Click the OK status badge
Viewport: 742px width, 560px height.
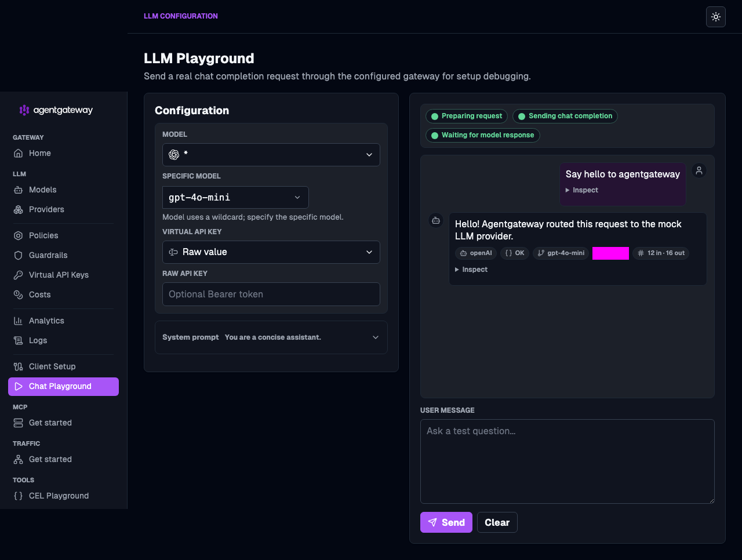[515, 253]
